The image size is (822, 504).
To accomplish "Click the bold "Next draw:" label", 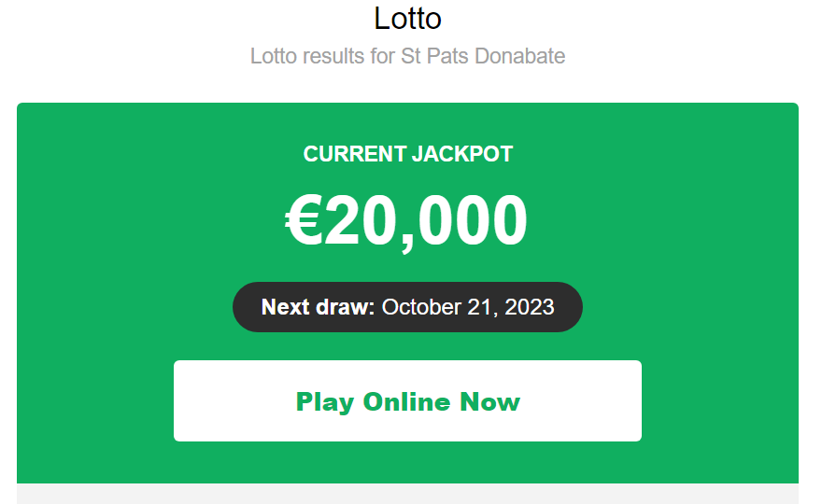I will tap(318, 307).
